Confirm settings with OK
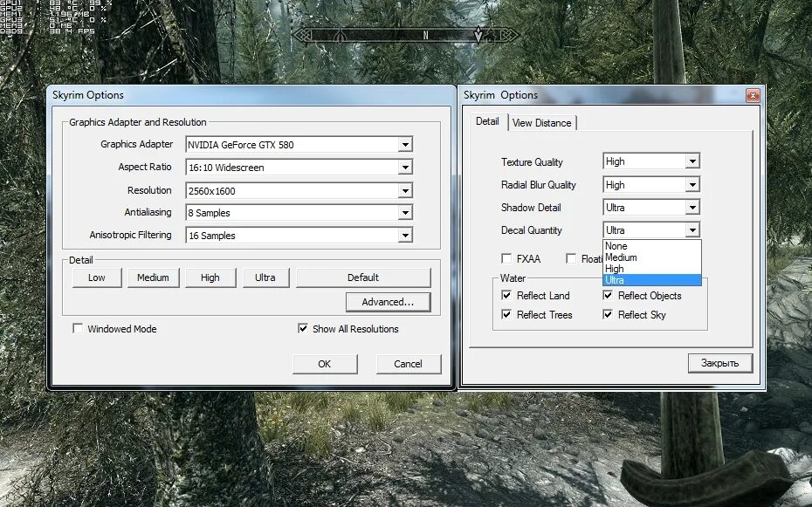The height and width of the screenshot is (507, 812). click(x=325, y=364)
